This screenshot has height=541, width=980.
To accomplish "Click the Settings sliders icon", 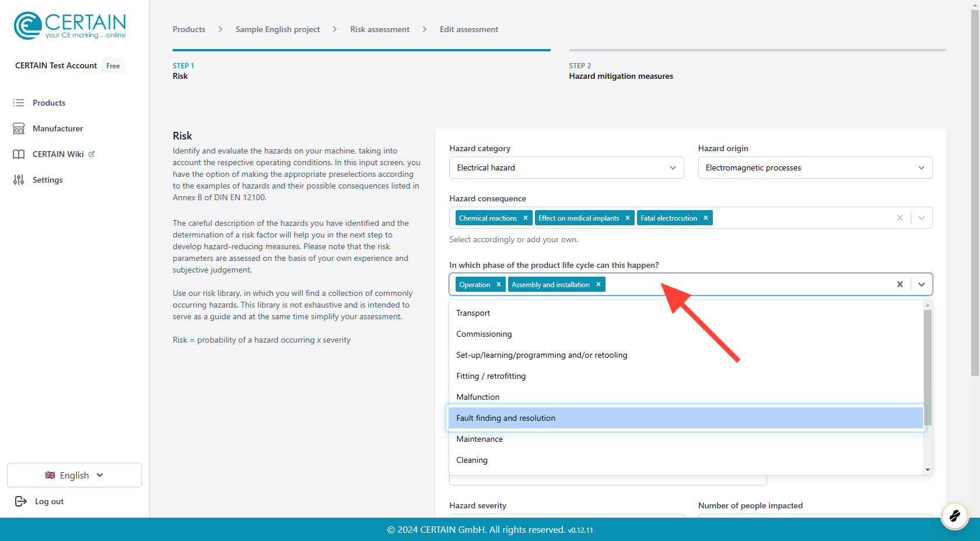I will click(19, 180).
